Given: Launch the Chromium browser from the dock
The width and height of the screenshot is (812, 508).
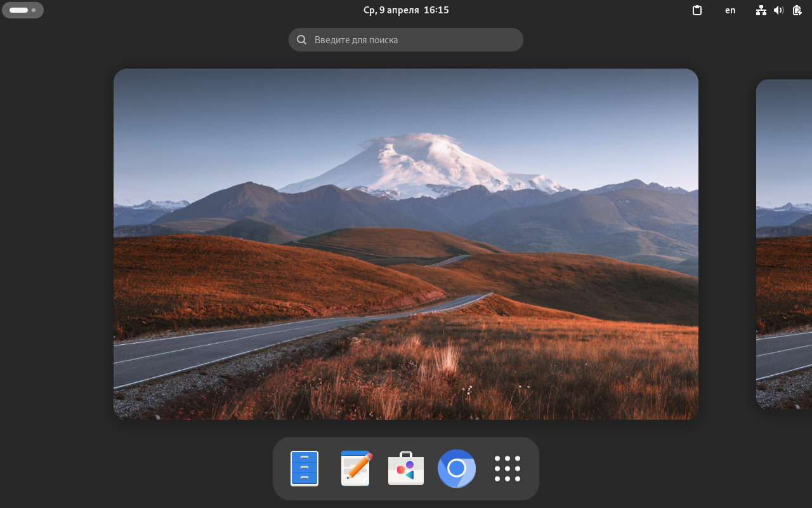Looking at the screenshot, I should click(x=457, y=469).
